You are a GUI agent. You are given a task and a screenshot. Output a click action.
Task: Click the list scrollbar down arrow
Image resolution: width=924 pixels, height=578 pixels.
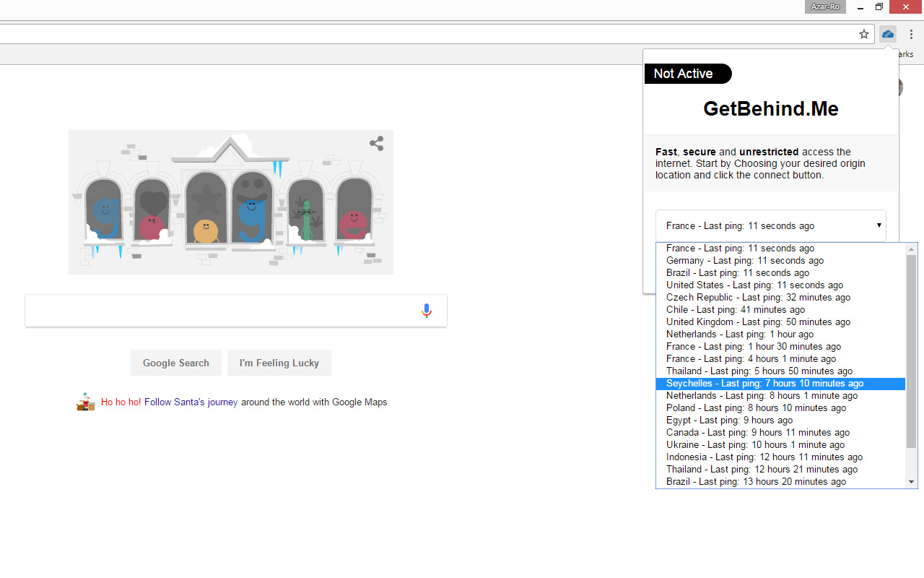click(911, 482)
